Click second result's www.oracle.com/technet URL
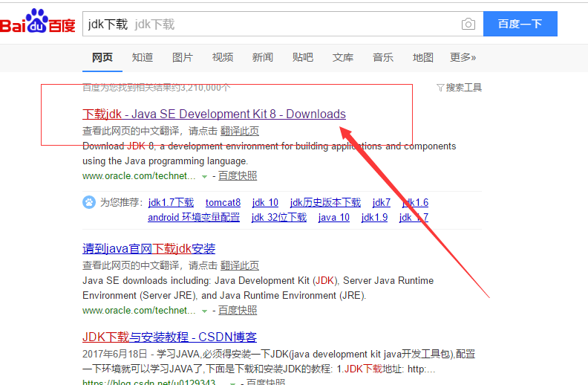Image resolution: width=588 pixels, height=385 pixels. click(x=139, y=311)
